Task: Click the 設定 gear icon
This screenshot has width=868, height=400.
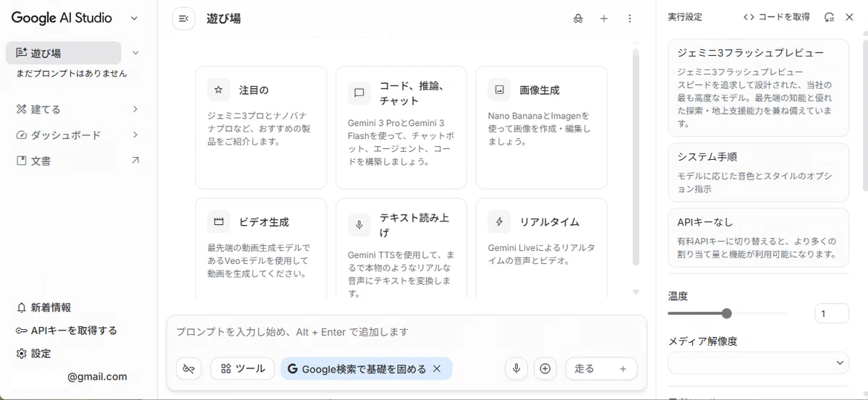Action: (22, 354)
